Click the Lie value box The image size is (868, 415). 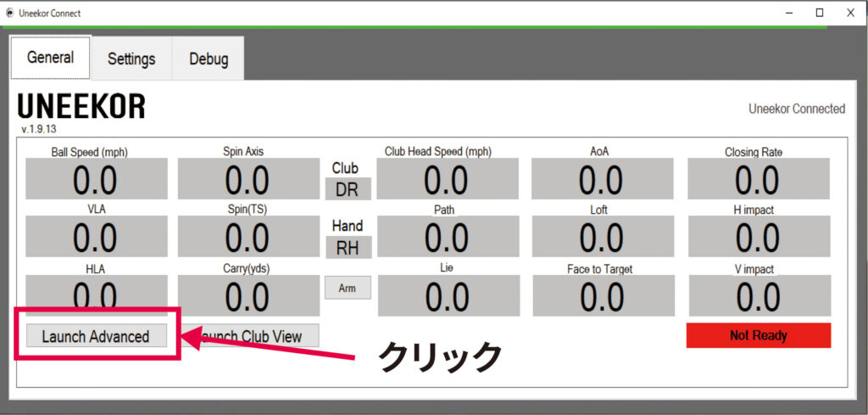coord(448,295)
